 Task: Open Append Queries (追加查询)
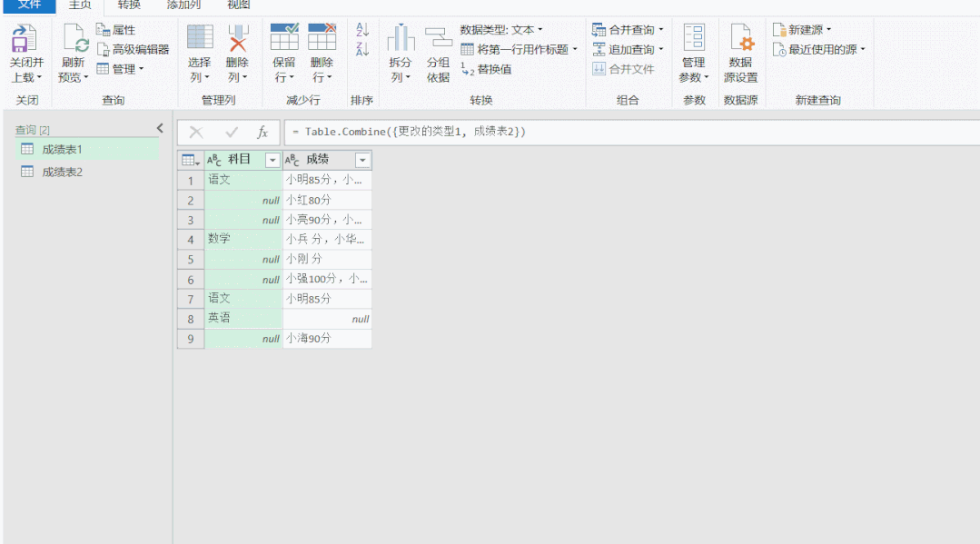point(628,49)
